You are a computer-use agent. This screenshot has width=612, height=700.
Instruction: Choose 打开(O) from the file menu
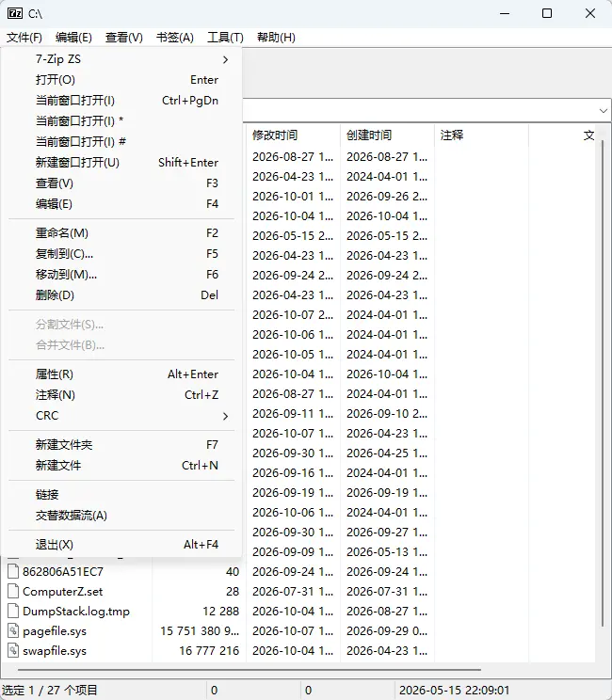121,80
